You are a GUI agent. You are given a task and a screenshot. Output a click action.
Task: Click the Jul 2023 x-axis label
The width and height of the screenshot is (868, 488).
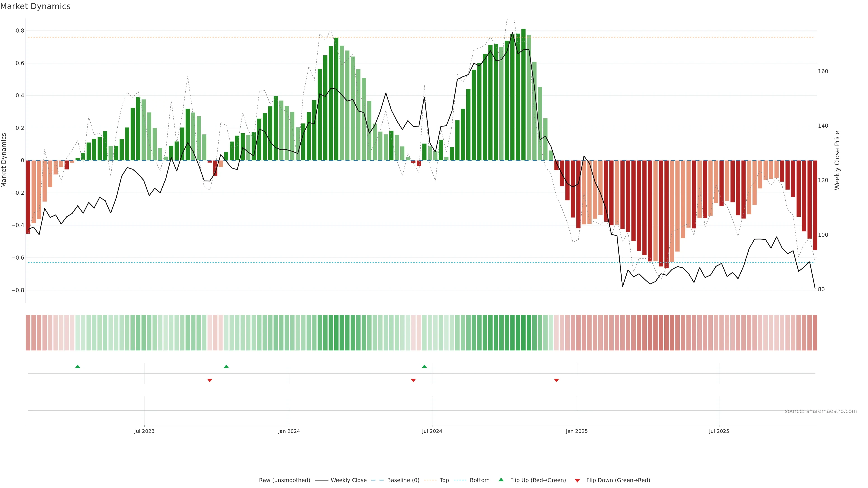click(x=144, y=431)
